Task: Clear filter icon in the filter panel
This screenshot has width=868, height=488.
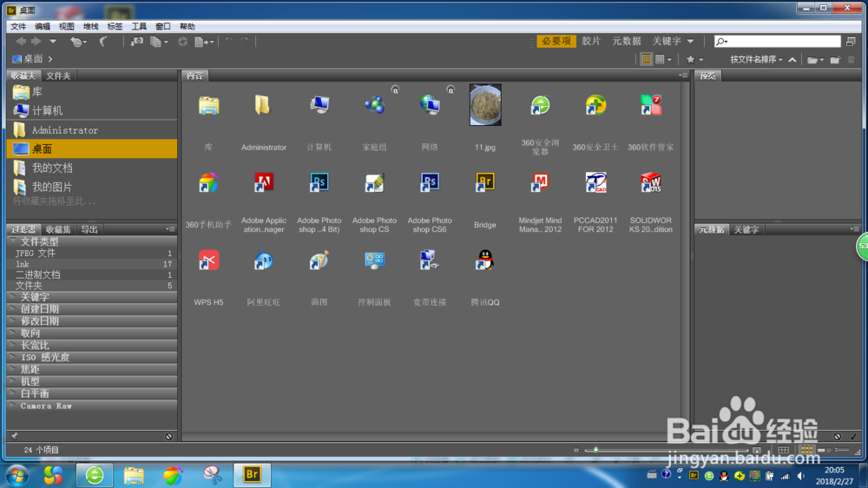Action: click(169, 437)
